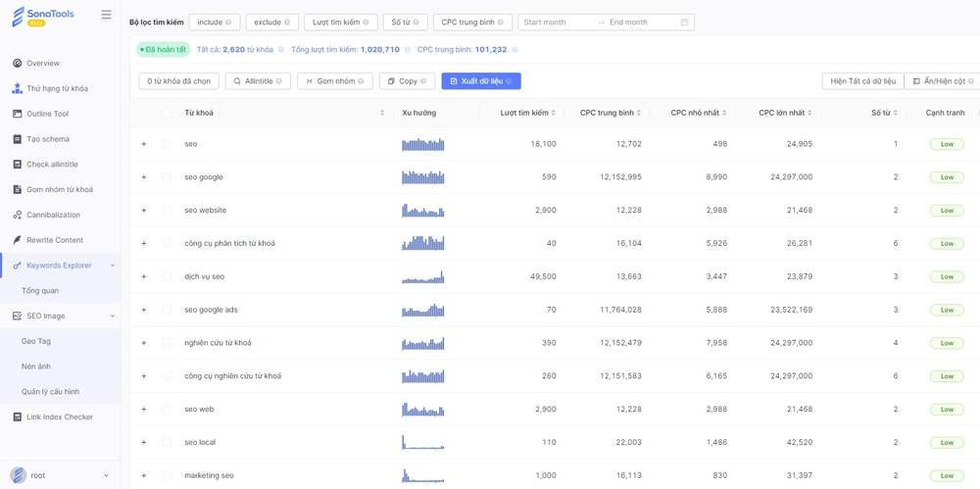
Task: Click the Link Index Checker icon
Action: (x=17, y=417)
